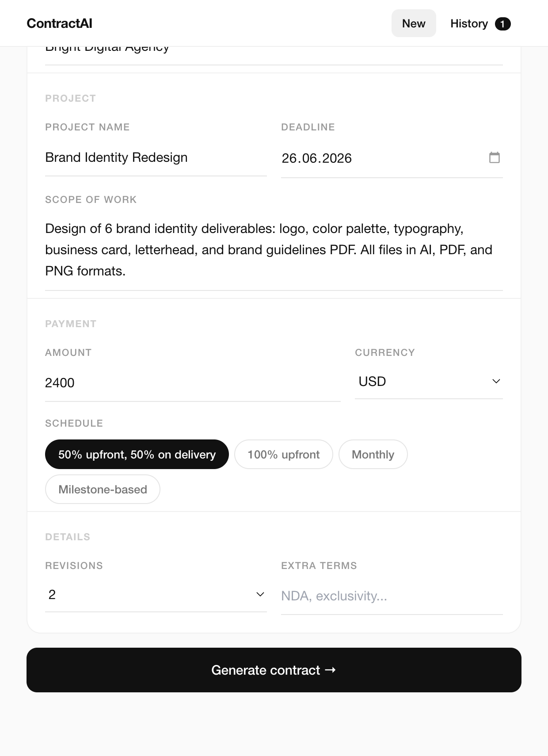
Task: Click the Extra Terms input field
Action: pyautogui.click(x=392, y=596)
